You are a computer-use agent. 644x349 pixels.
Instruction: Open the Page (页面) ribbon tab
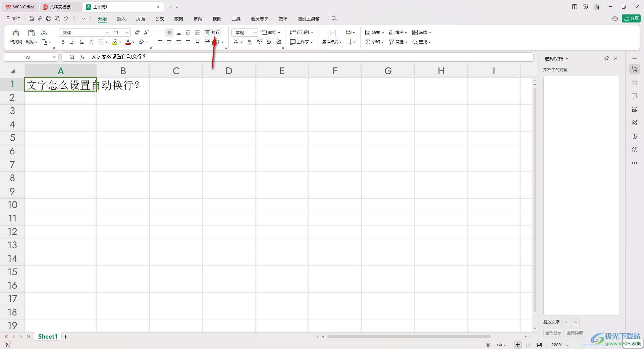point(141,19)
